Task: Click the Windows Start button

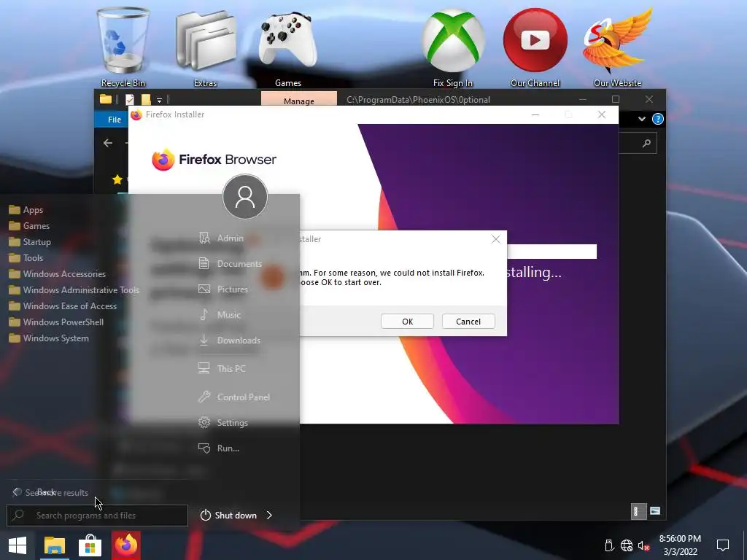Action: tap(18, 545)
